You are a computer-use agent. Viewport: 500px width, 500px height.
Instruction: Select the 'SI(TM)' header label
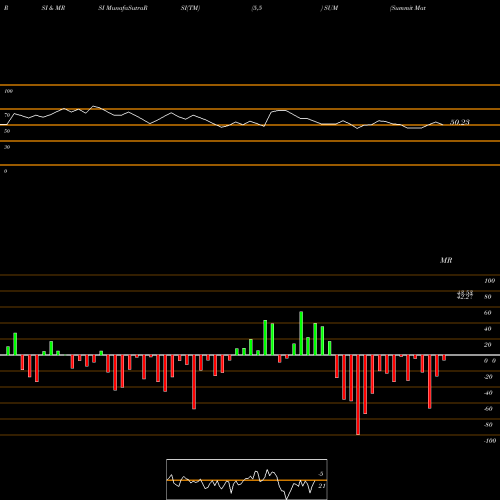(190, 8)
